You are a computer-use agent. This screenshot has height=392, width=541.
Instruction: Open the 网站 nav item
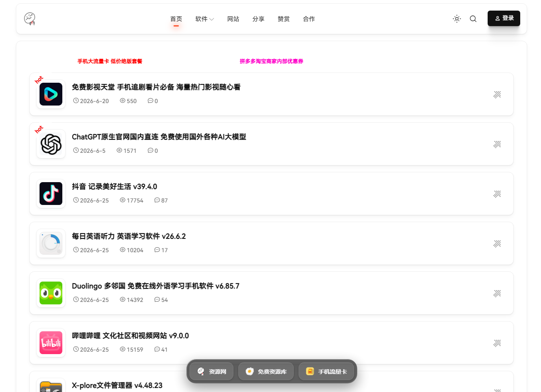[x=233, y=19]
